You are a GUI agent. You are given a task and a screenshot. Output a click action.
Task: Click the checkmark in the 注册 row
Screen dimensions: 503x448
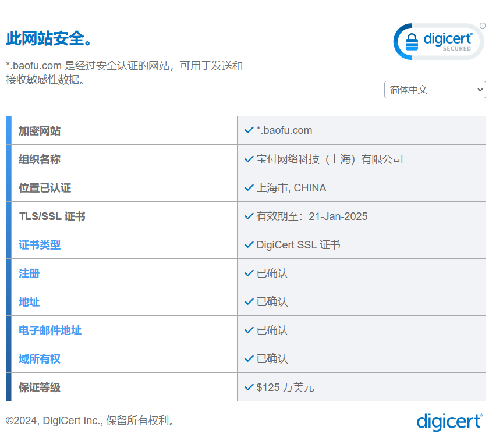pos(249,273)
